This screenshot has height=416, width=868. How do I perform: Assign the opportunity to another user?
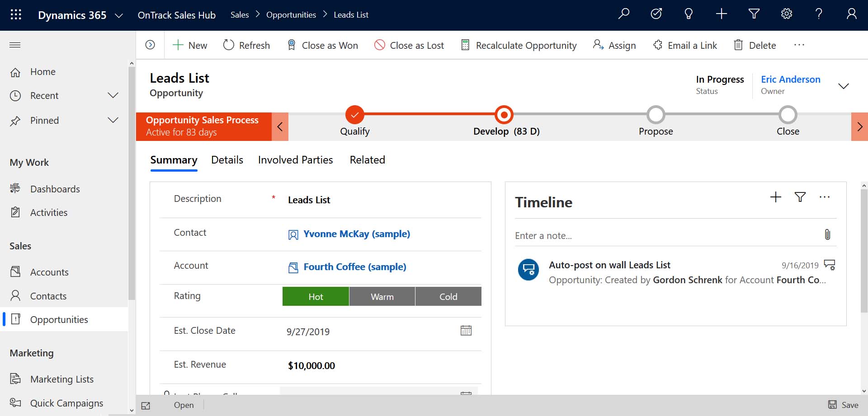[x=614, y=45]
